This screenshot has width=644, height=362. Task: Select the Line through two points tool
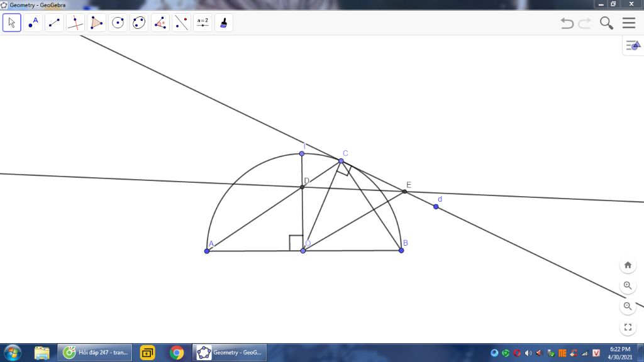[54, 23]
